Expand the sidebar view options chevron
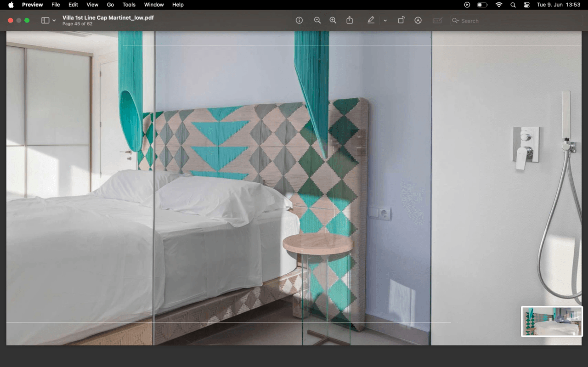Image resolution: width=588 pixels, height=367 pixels. pyautogui.click(x=54, y=21)
